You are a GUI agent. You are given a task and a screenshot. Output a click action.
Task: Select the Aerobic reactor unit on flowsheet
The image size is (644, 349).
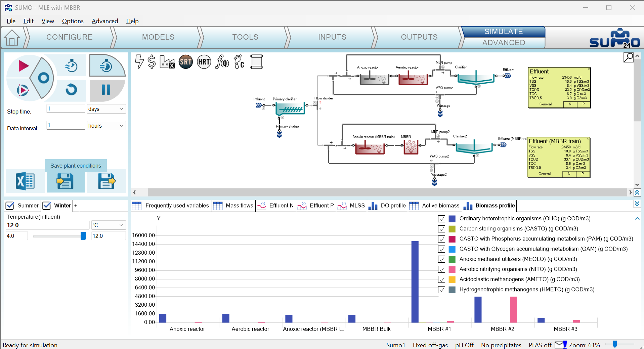pos(413,78)
